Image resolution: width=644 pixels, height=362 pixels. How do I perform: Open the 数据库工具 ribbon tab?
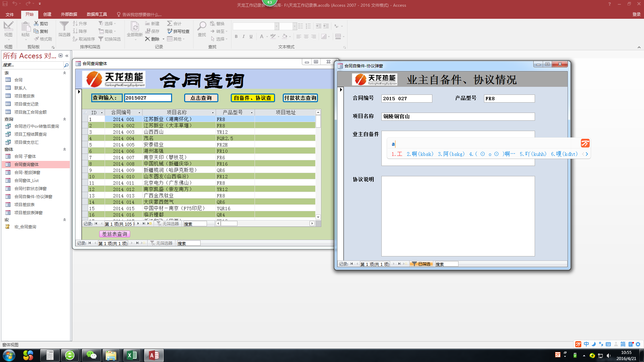click(97, 14)
